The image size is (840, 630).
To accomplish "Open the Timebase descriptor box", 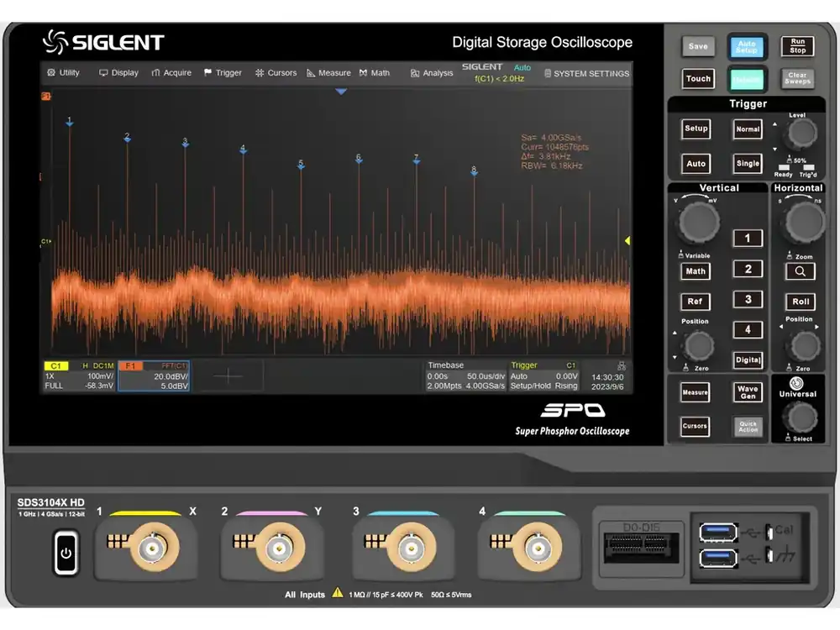I will pos(465,375).
